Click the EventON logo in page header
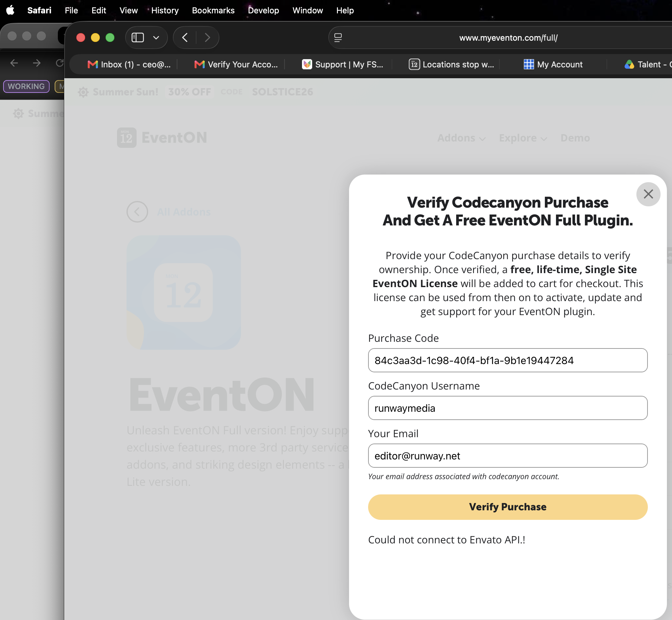Viewport: 672px width, 620px height. 162,138
